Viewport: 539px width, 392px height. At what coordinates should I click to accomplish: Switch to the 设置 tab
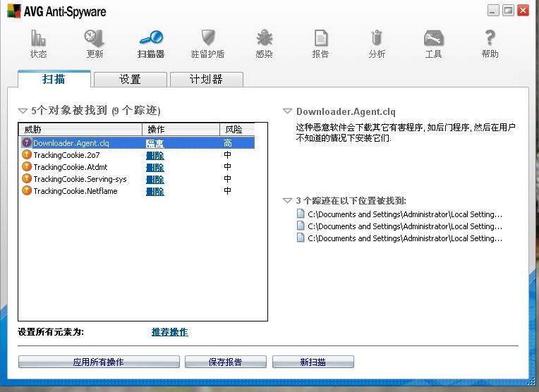[131, 80]
